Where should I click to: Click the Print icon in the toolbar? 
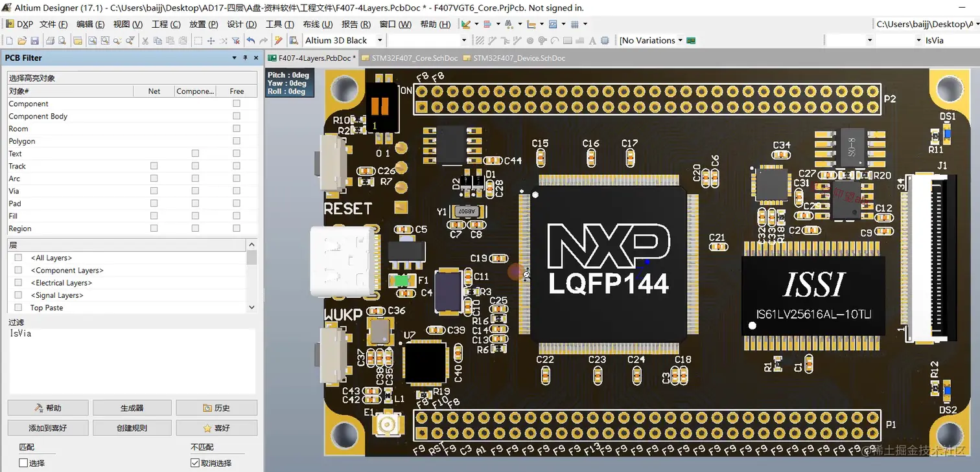(x=49, y=40)
